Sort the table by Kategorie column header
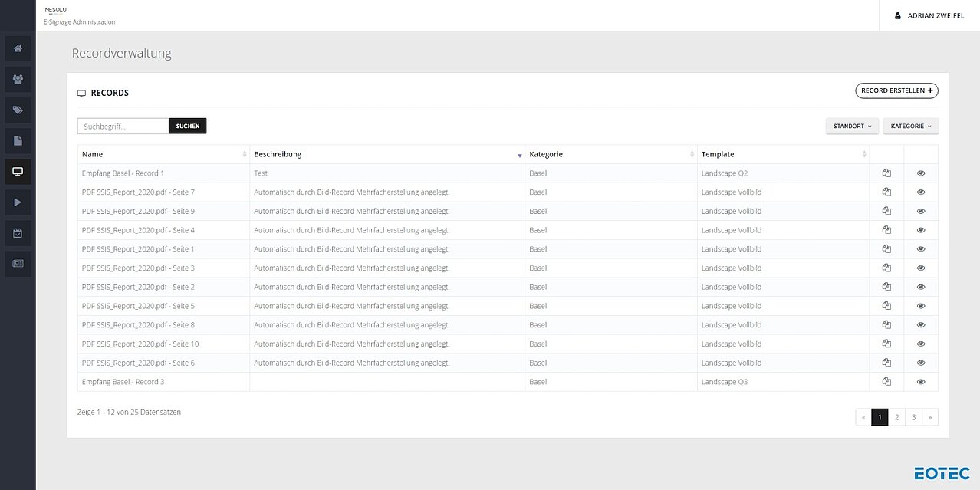The height and width of the screenshot is (490, 980). pos(611,154)
